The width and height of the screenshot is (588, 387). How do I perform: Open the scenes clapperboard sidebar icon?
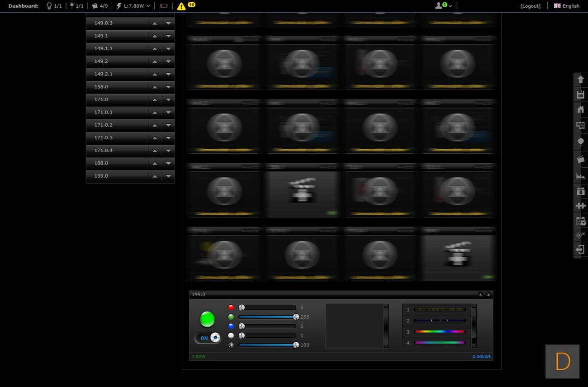point(580,159)
